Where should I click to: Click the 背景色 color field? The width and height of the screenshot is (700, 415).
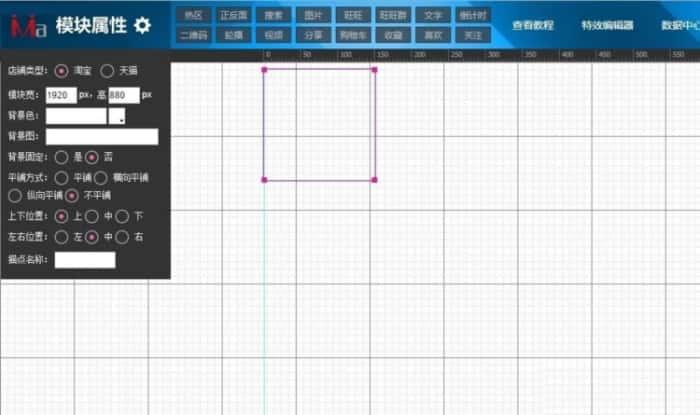pos(76,116)
